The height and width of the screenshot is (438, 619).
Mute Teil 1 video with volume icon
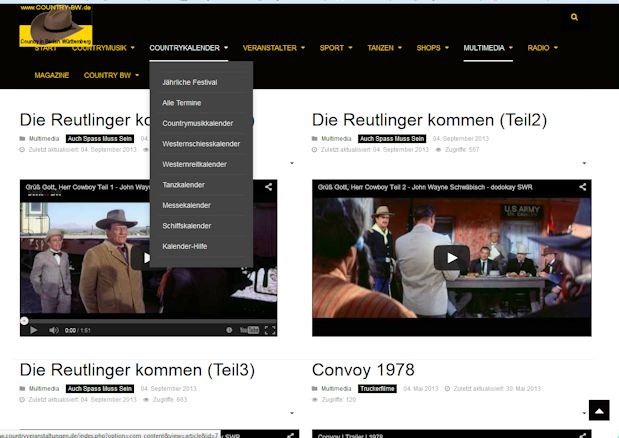[54, 330]
